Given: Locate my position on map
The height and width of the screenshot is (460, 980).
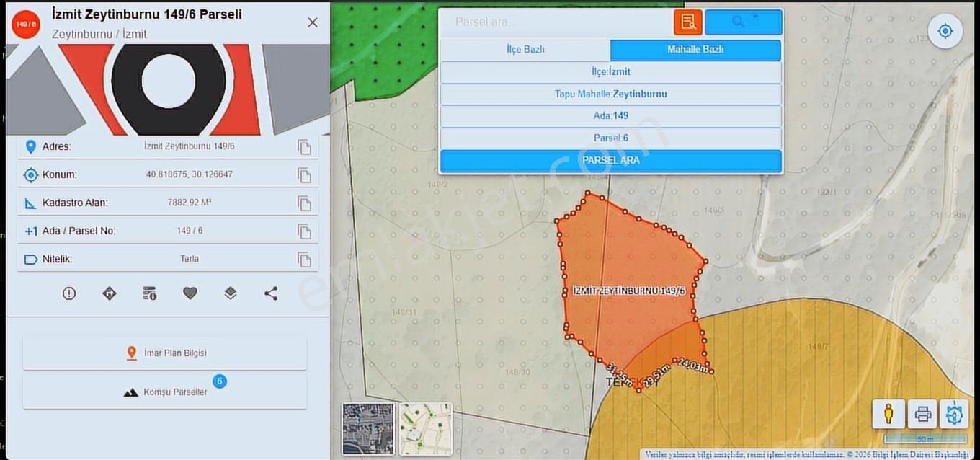Looking at the screenshot, I should pos(945,31).
